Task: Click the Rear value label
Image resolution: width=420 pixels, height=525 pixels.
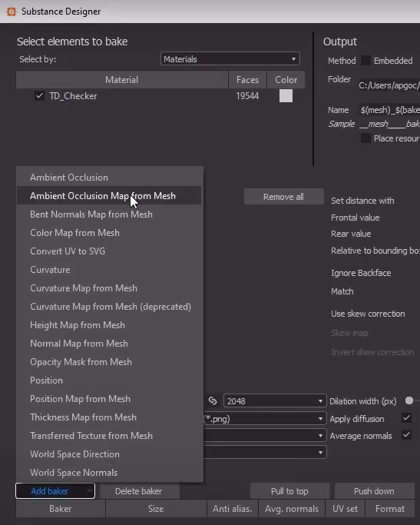Action: tap(351, 234)
